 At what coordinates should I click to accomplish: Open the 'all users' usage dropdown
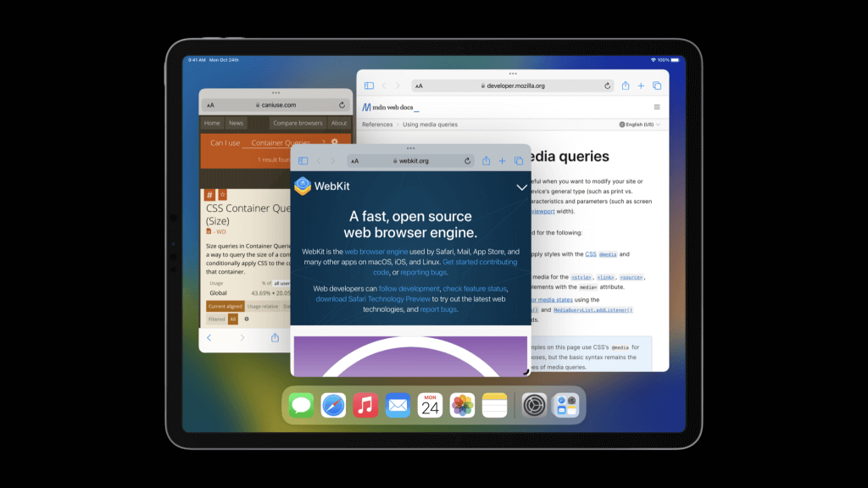tap(281, 283)
